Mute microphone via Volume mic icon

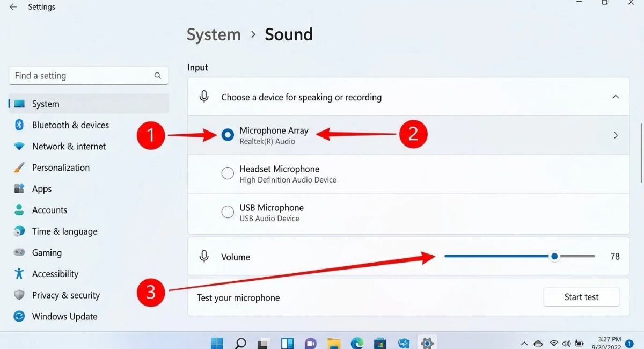coord(204,257)
